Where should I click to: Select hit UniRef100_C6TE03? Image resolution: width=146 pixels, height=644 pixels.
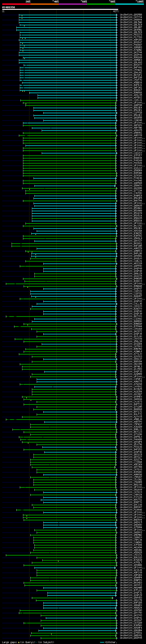[131, 469]
